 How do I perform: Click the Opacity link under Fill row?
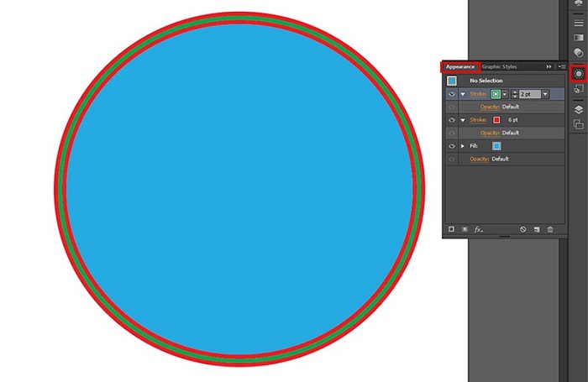click(x=479, y=159)
